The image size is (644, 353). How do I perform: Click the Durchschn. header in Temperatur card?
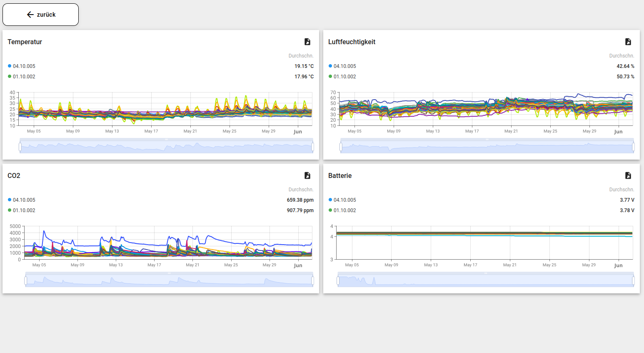coord(301,56)
